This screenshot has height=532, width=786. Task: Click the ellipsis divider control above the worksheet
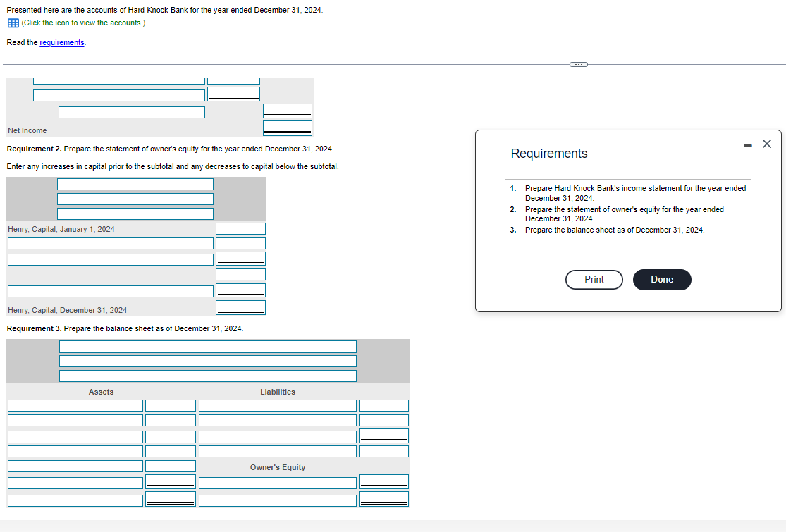point(578,64)
